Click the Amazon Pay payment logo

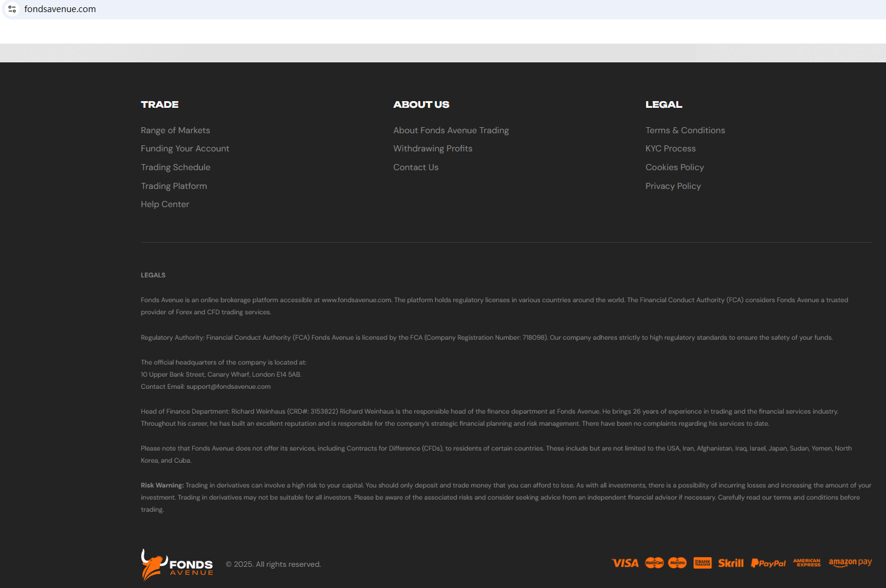(850, 563)
